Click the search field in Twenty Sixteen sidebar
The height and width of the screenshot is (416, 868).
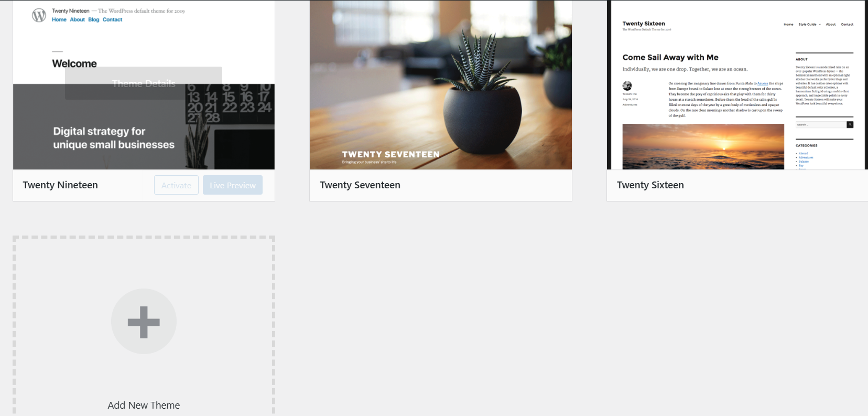coord(820,125)
